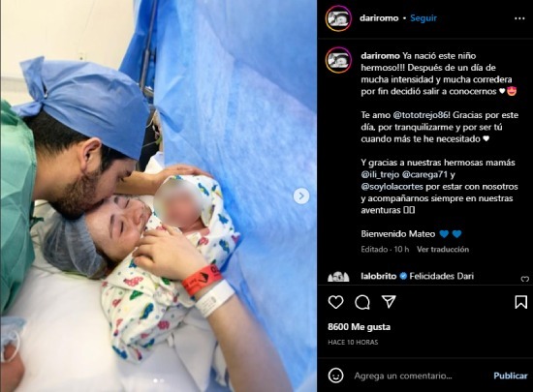Open the @tototrejo86 mention
Viewport: 533px width, 392px height.
click(x=422, y=115)
